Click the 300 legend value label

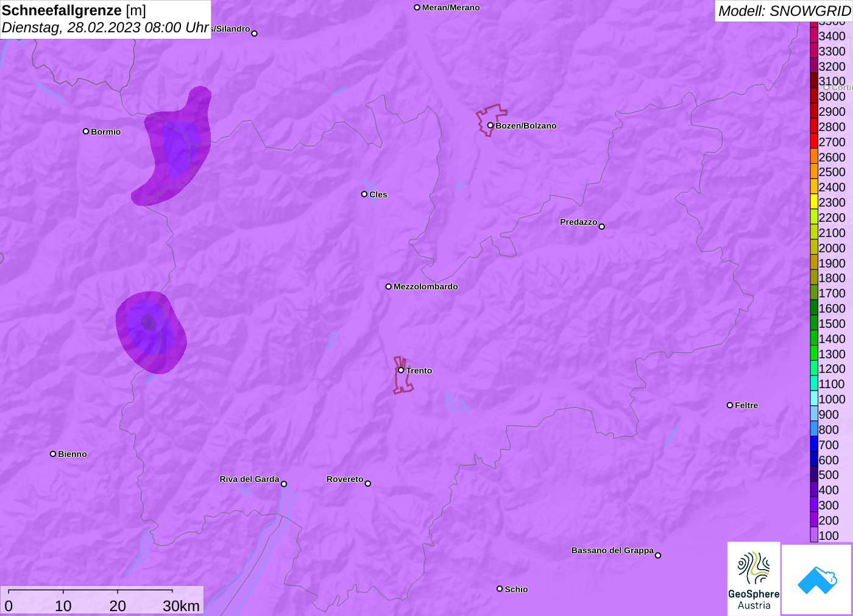[829, 505]
